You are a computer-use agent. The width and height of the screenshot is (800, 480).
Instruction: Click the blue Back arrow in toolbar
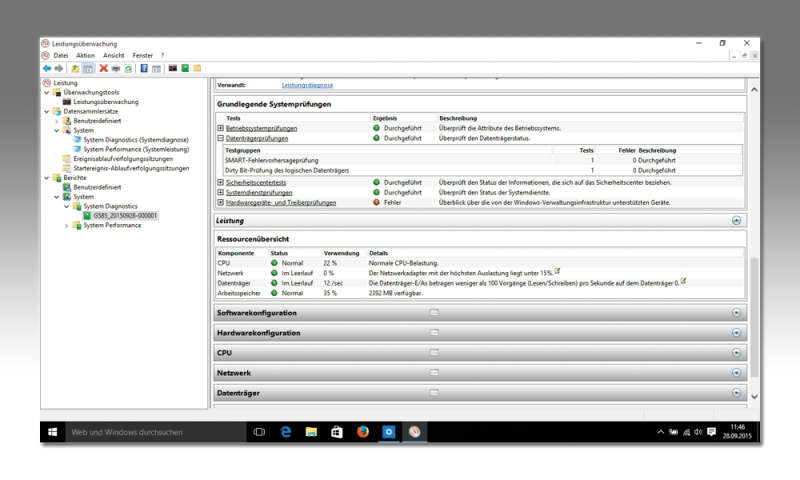(x=47, y=68)
